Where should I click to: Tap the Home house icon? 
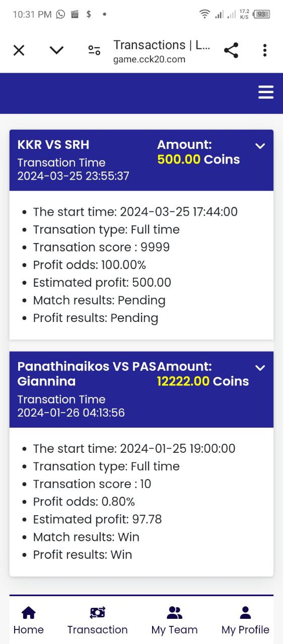click(29, 612)
